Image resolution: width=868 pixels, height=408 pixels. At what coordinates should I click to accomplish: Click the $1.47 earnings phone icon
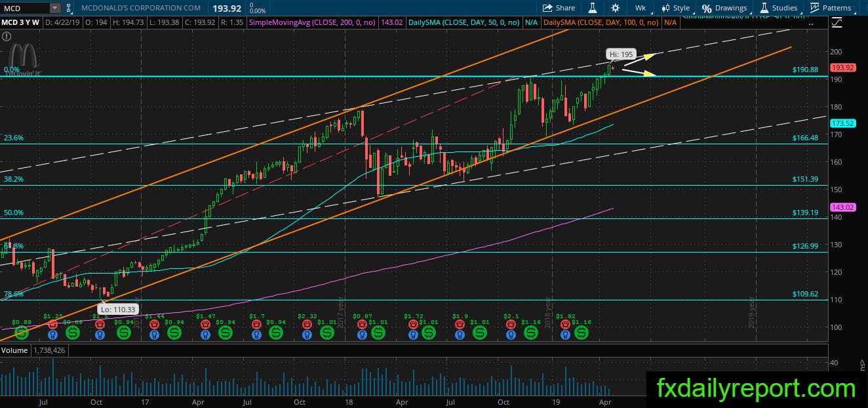pyautogui.click(x=206, y=325)
